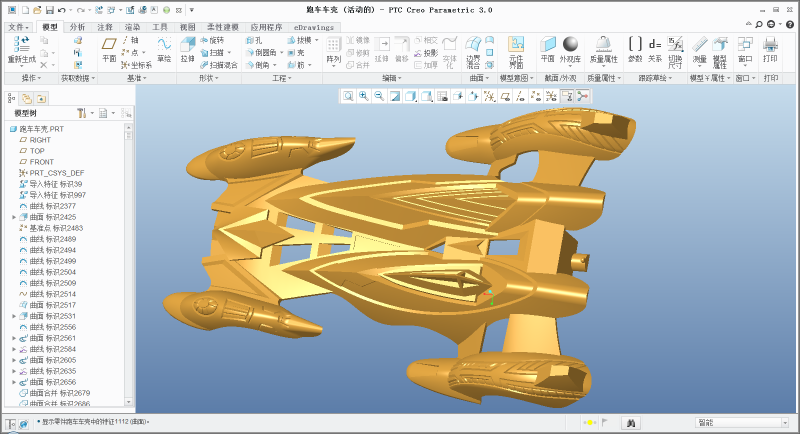Open the 基准 group dropdown

click(136, 78)
